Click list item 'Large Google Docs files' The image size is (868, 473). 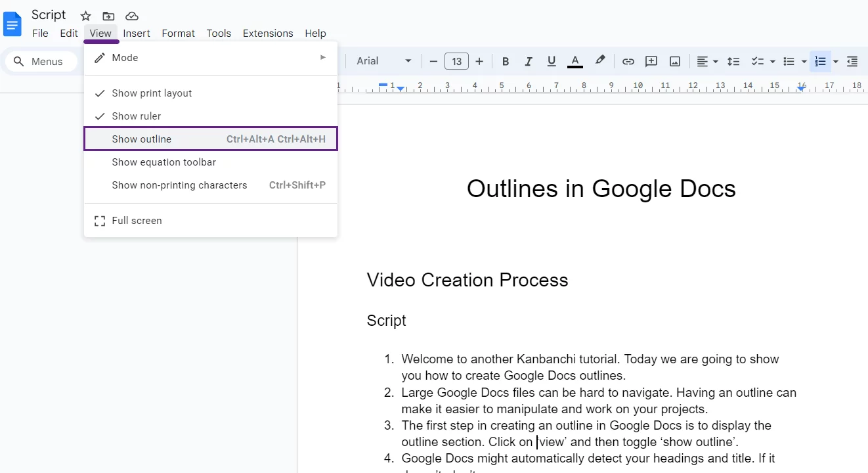(x=599, y=401)
